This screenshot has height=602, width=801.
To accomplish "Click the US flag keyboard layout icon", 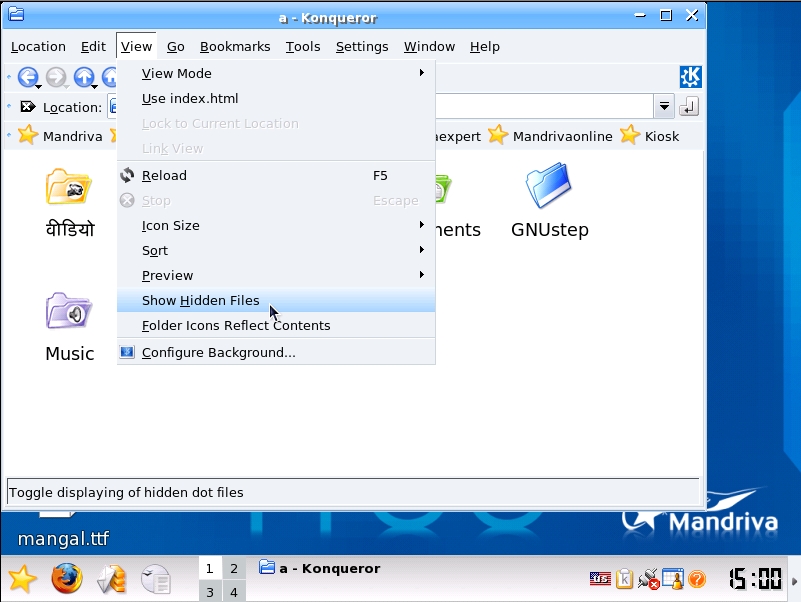I will point(600,578).
